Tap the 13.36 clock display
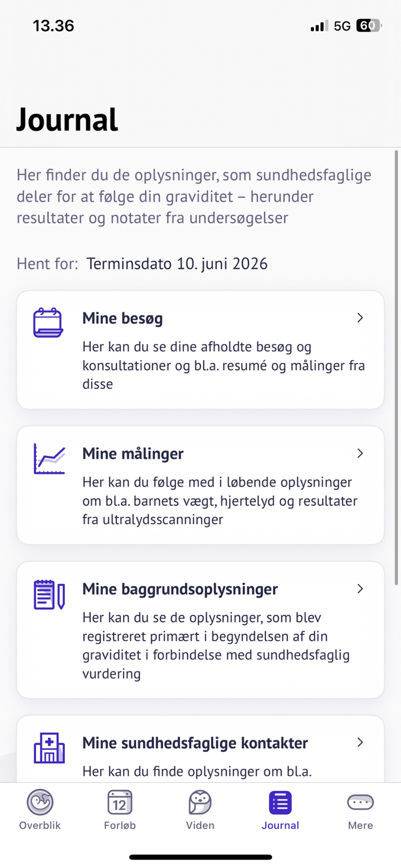Image resolution: width=401 pixels, height=868 pixels. (54, 25)
